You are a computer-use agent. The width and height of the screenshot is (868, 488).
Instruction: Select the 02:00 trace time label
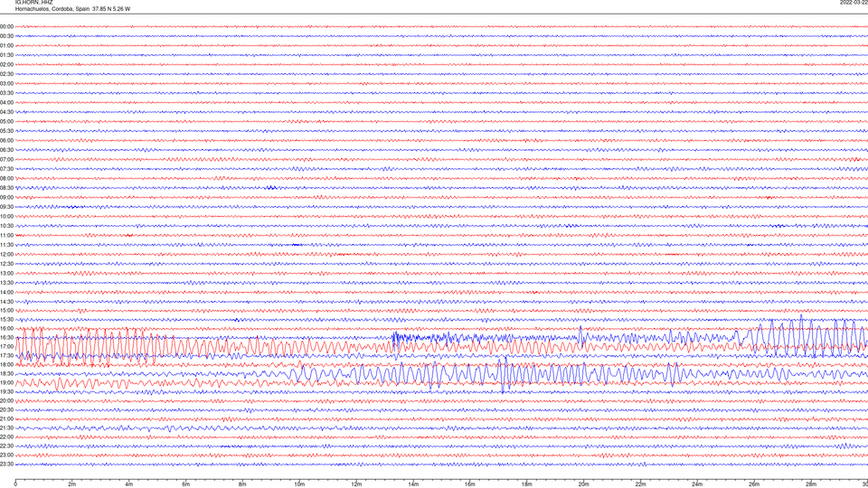pyautogui.click(x=6, y=65)
